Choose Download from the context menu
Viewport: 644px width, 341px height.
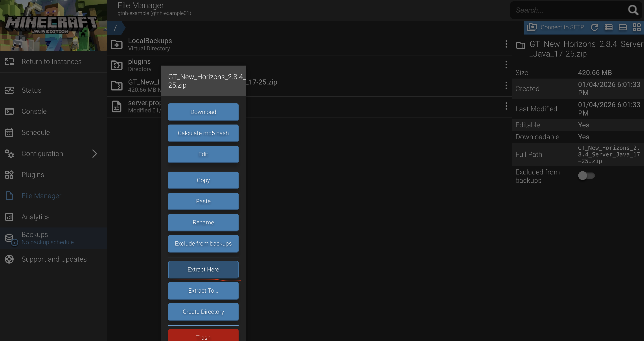click(x=203, y=112)
